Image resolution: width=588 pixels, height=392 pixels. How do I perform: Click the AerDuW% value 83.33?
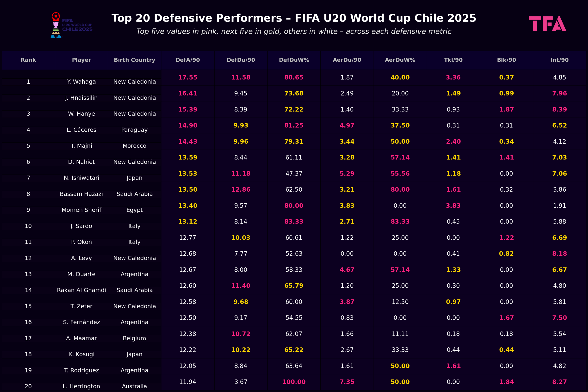400,222
